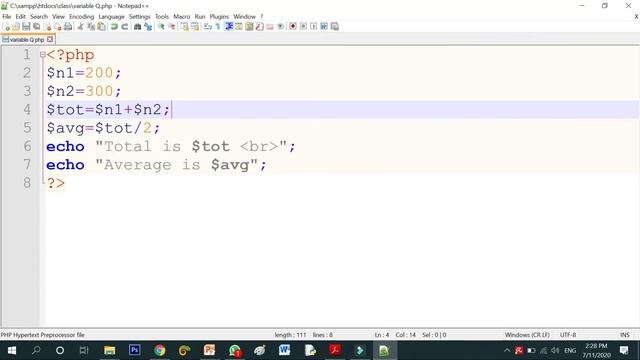Open the Function List toolbar icon
Screen dimensions: 640x360
(x=260, y=27)
